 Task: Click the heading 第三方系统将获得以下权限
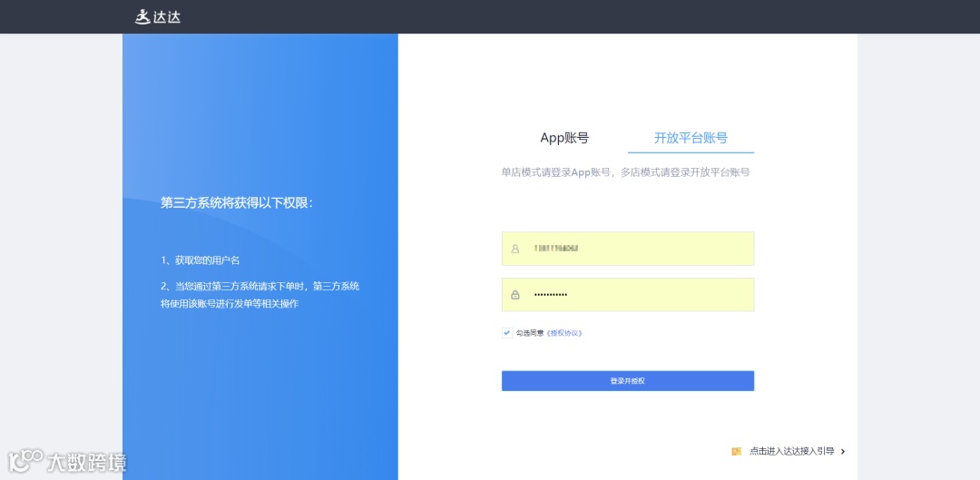point(237,203)
